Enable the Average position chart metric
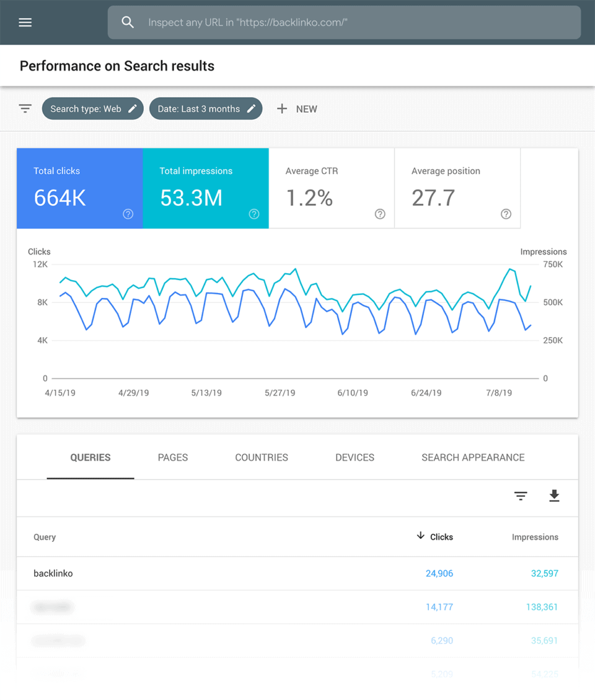Image resolution: width=595 pixels, height=700 pixels. 457,188
